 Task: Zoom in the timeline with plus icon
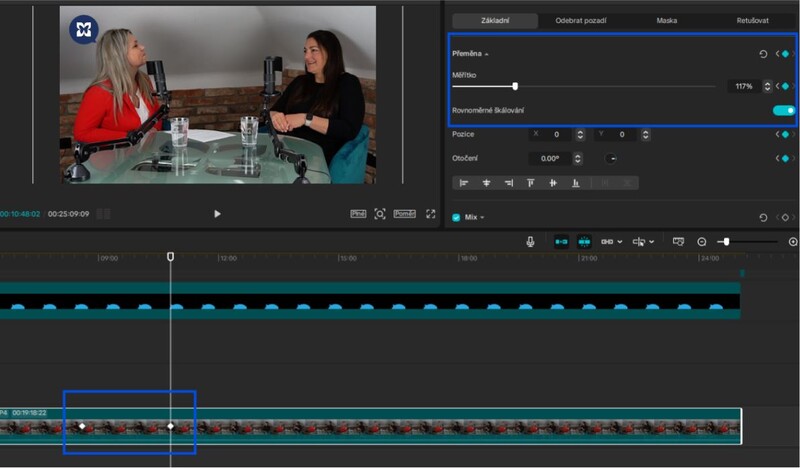(793, 242)
